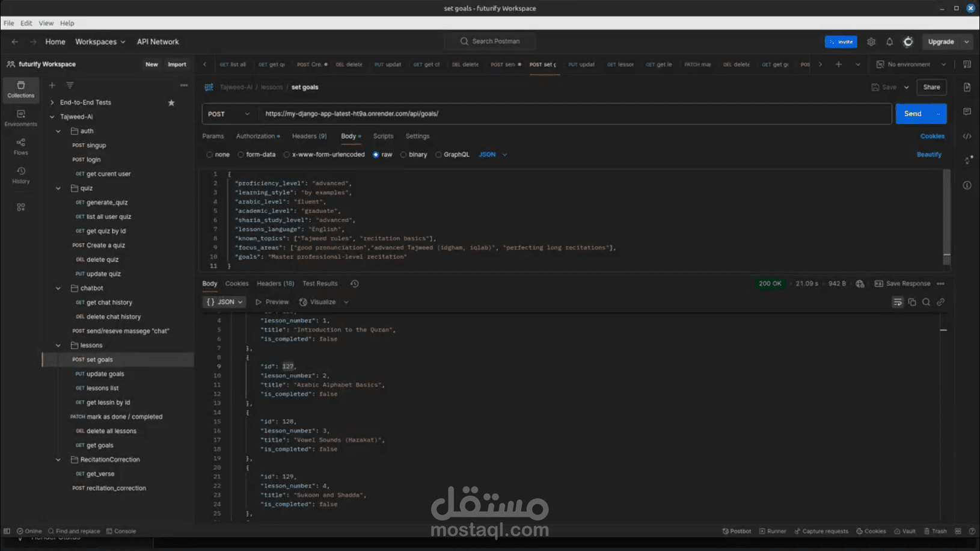Copy response link icon
Image resolution: width=980 pixels, height=551 pixels.
point(941,302)
